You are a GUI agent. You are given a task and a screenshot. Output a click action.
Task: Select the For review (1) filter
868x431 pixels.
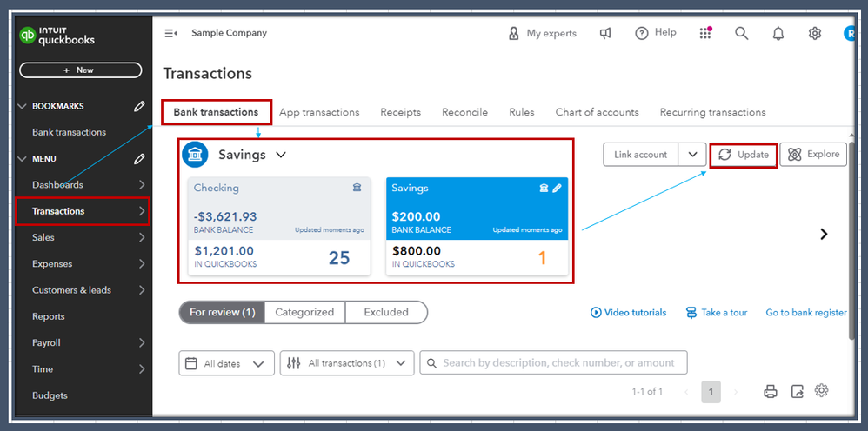[x=222, y=312]
